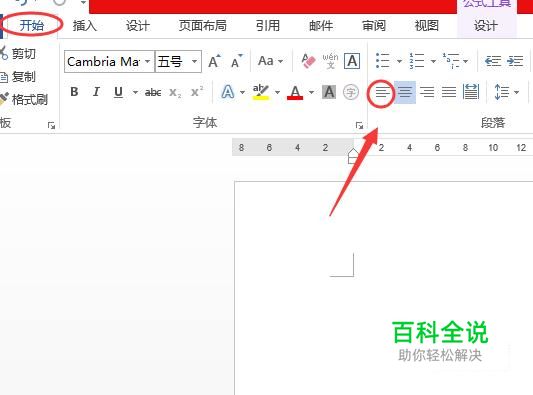Decrease paragraph indent
Viewport: 533px width, 395px height.
(x=493, y=61)
